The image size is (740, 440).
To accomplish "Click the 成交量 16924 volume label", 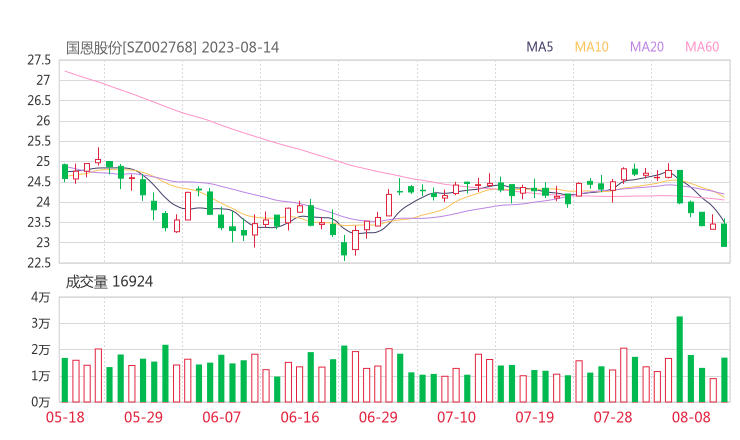I will pos(109,283).
